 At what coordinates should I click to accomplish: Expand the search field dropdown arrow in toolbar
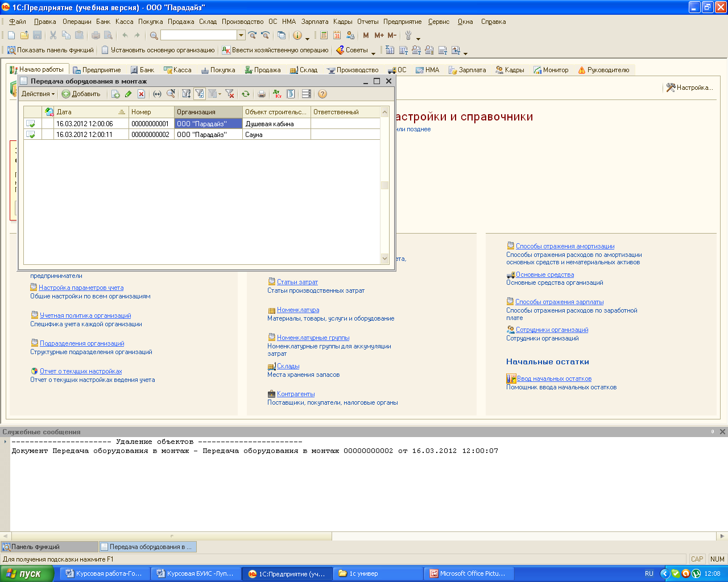coord(241,35)
